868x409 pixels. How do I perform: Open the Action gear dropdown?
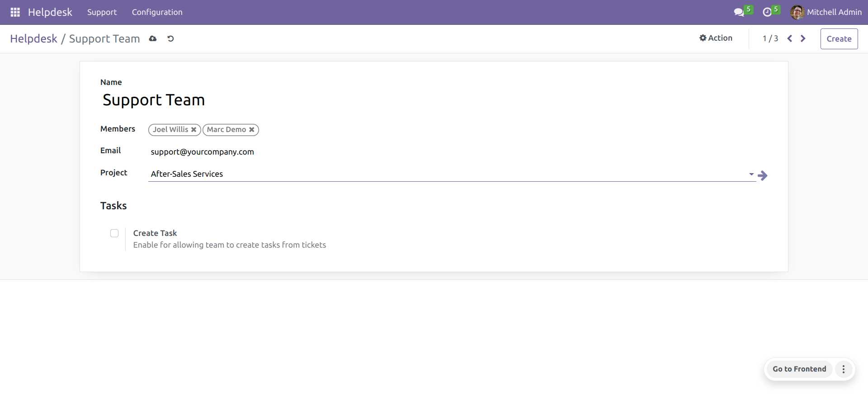[716, 38]
